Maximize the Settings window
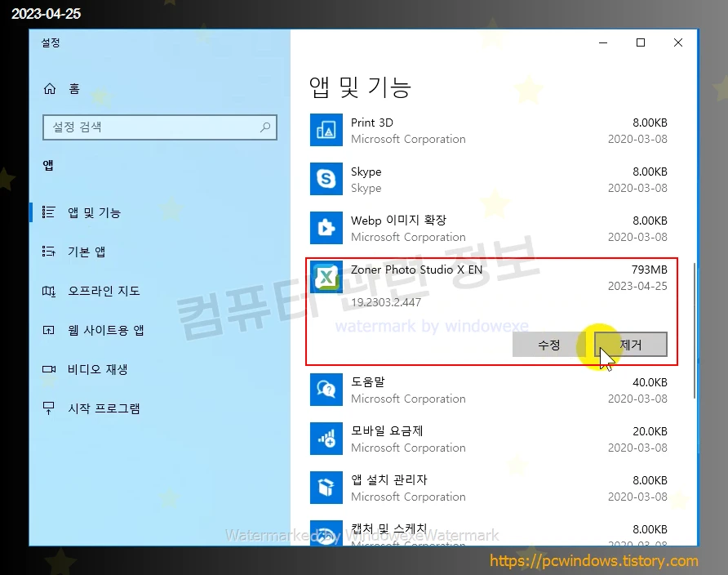The width and height of the screenshot is (728, 575). [x=641, y=42]
